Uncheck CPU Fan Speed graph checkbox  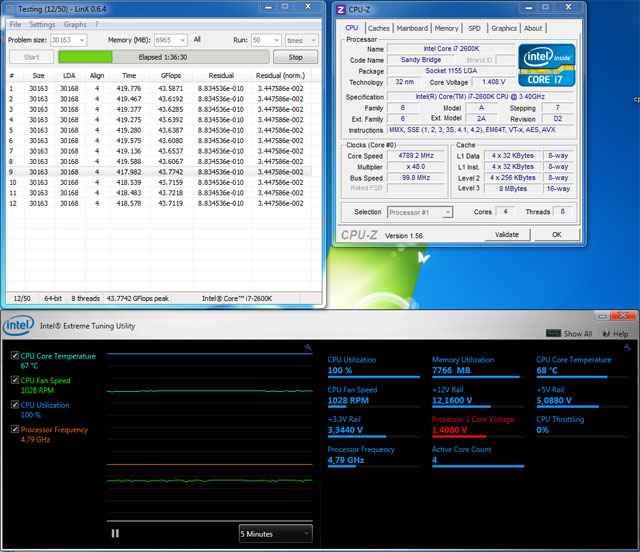pos(15,380)
